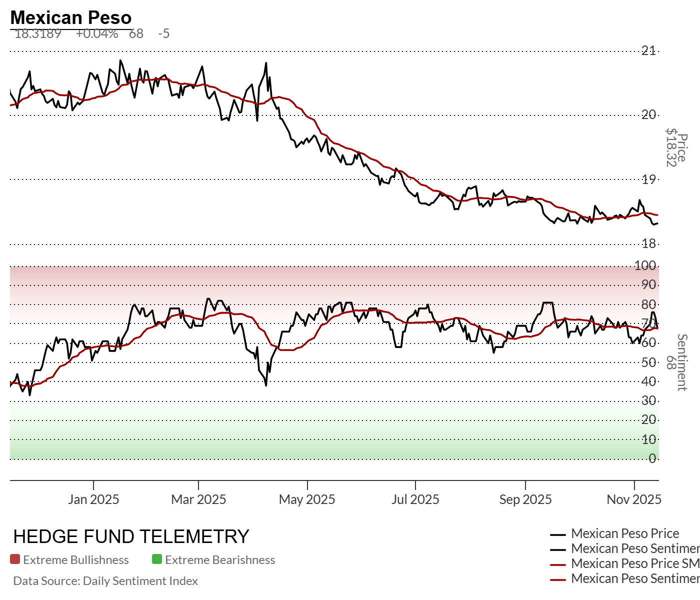
Task: Click the red Extreme Bullishness legend square
Action: 15,559
